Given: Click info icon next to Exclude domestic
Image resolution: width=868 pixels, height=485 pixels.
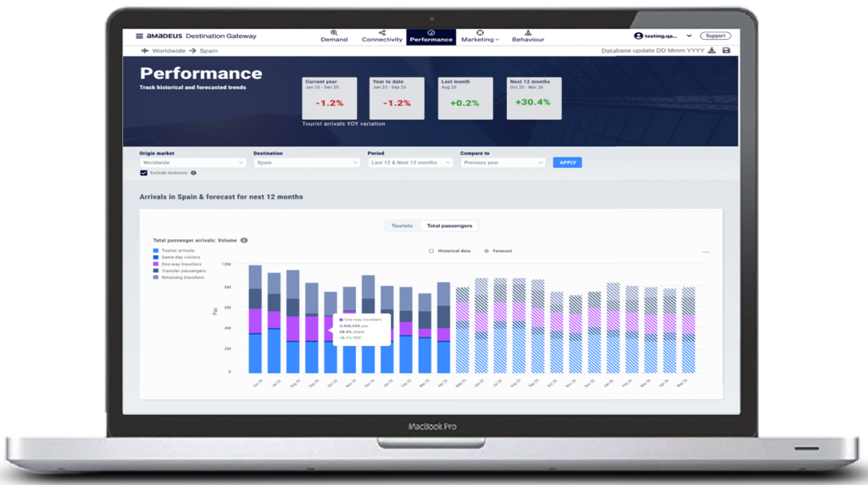Looking at the screenshot, I should (193, 173).
